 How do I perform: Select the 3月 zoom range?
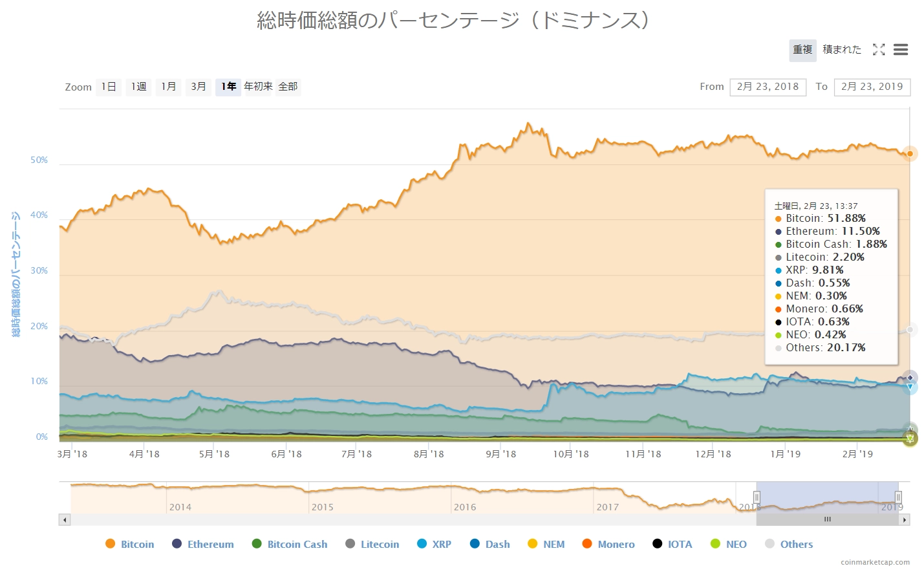[x=199, y=87]
